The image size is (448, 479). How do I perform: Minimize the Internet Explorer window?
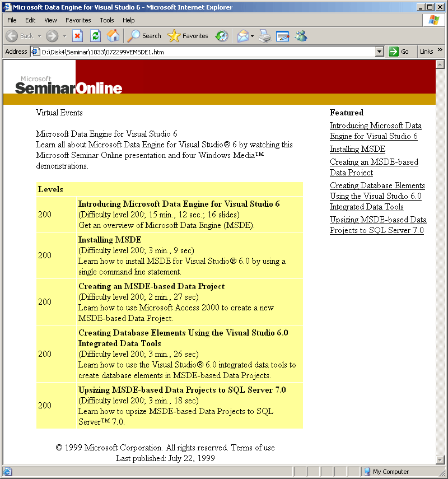420,7
